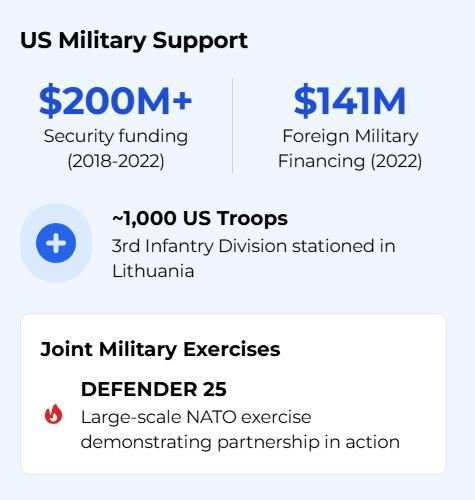This screenshot has width=475, height=500.
Task: Click the light blue halo around plus icon
Action: [x=56, y=243]
